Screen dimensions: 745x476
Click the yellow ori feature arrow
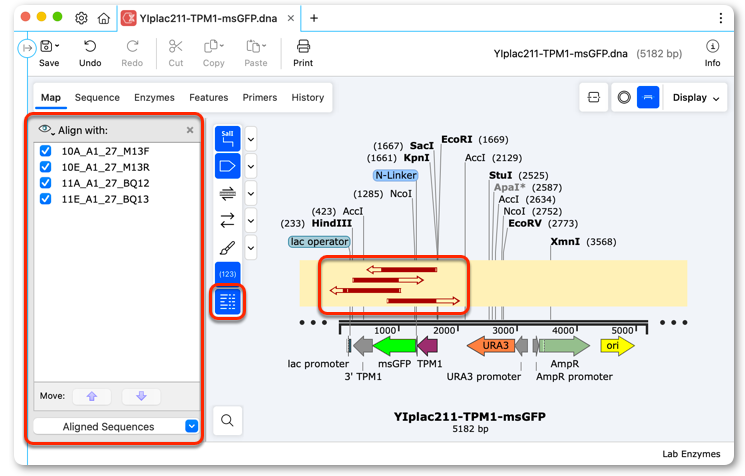point(617,345)
